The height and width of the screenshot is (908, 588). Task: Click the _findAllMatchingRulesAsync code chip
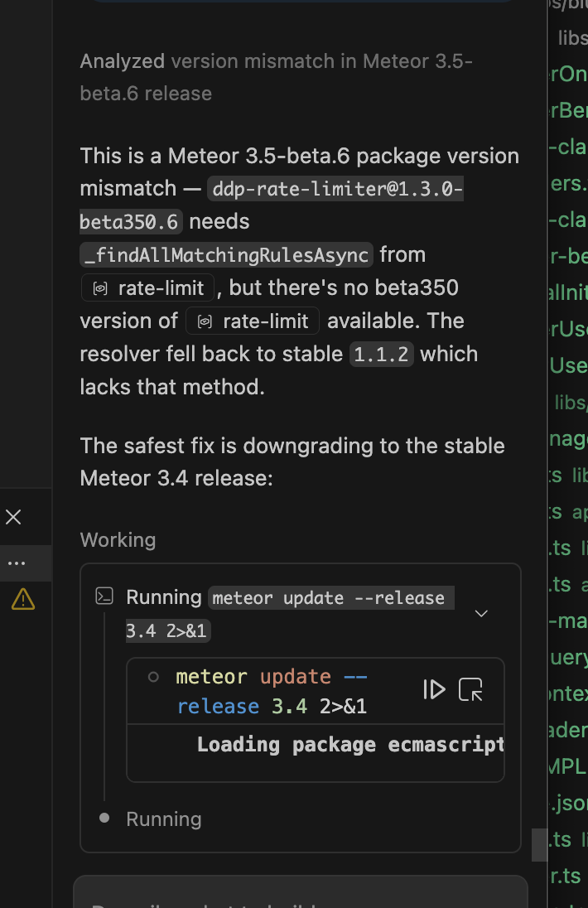click(x=228, y=255)
